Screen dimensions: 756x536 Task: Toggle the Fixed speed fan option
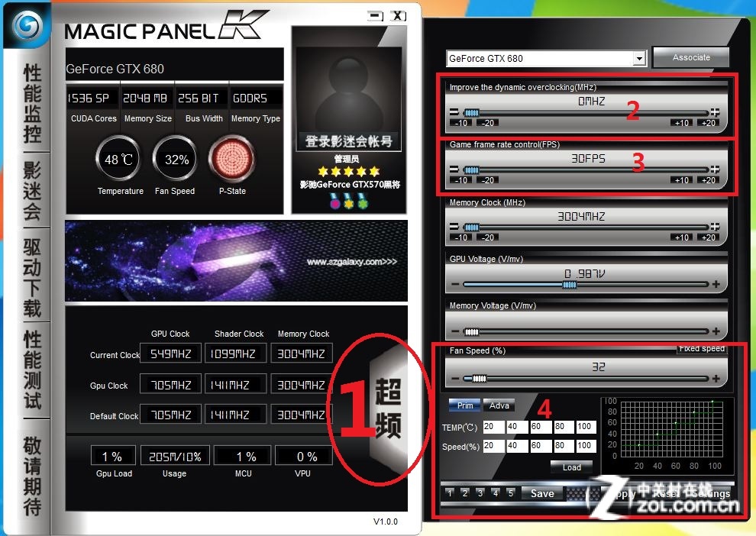coord(701,349)
